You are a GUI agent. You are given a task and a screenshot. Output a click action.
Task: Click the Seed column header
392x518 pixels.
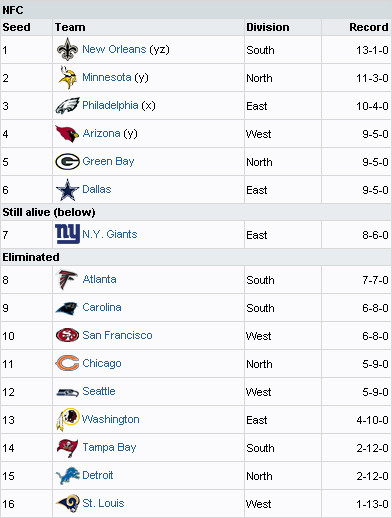pyautogui.click(x=16, y=27)
